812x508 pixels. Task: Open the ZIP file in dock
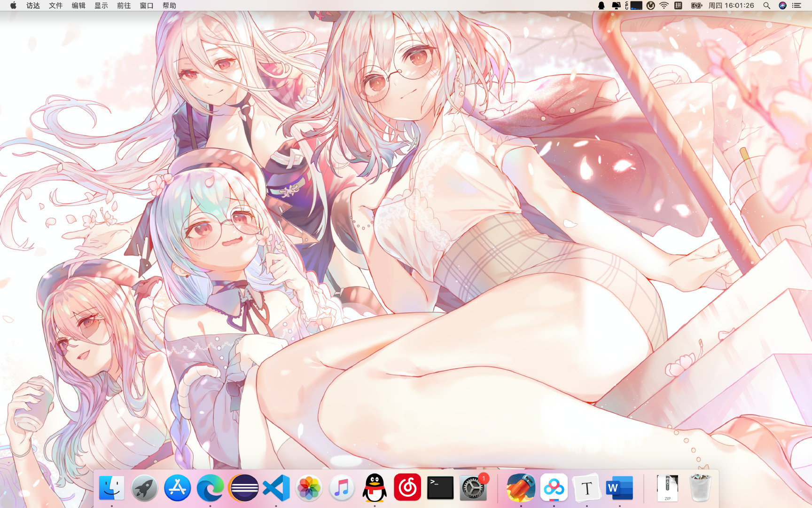(668, 488)
